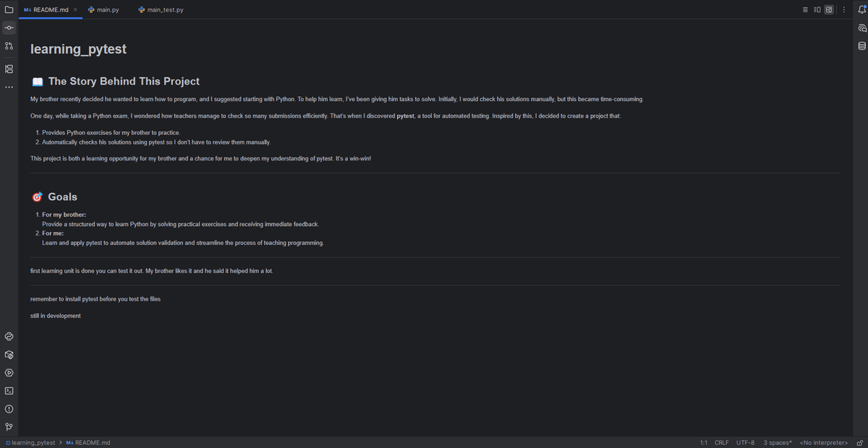Open the Git version control window

click(x=9, y=427)
